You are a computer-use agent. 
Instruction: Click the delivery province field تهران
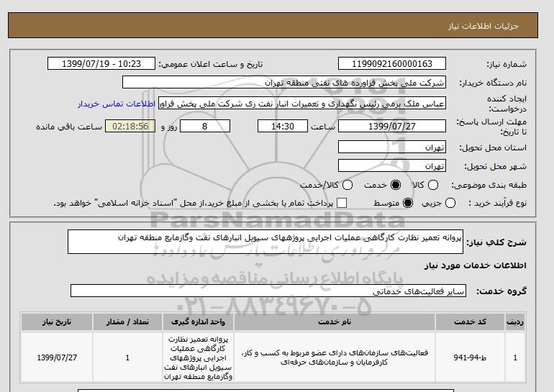[x=392, y=147]
